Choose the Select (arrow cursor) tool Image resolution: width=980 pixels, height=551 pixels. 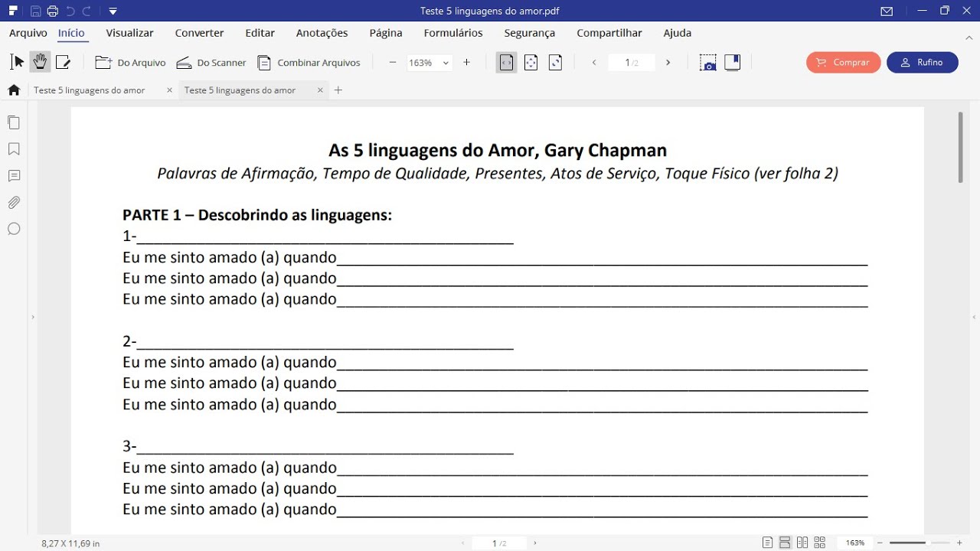(18, 62)
